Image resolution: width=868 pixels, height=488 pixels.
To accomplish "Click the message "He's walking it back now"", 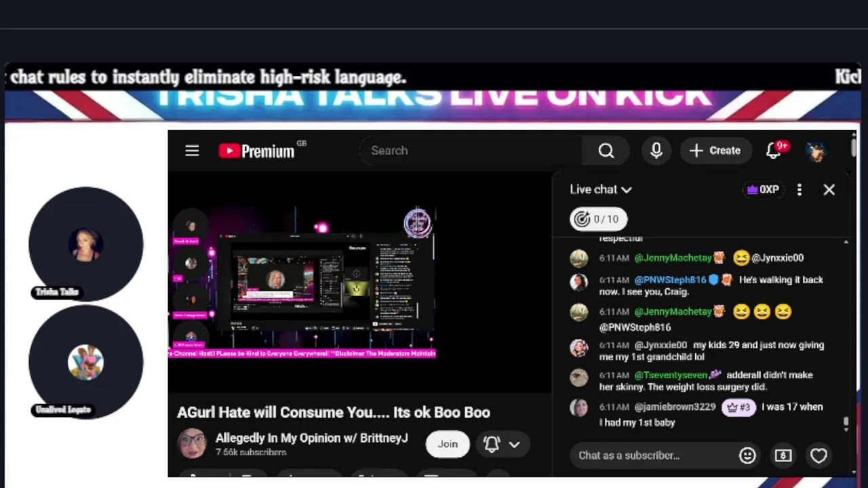I will (711, 285).
